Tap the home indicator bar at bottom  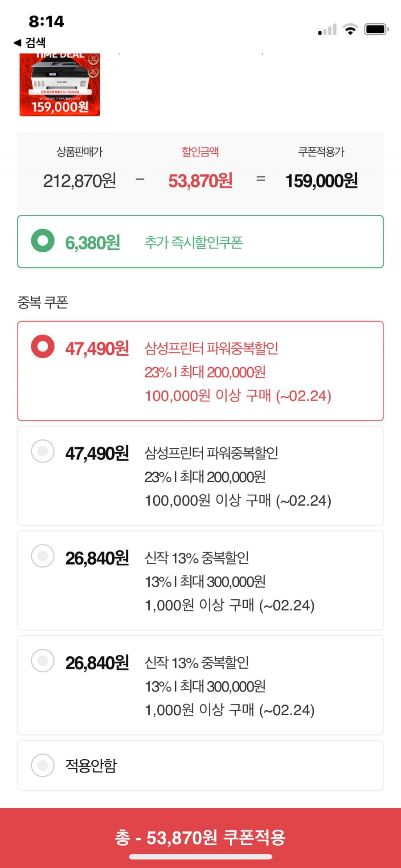point(200,856)
